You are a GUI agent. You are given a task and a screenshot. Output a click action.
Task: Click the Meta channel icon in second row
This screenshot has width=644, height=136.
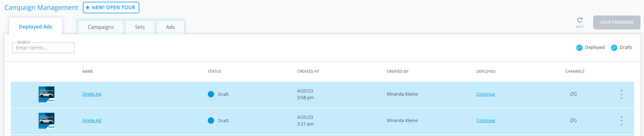(573, 121)
